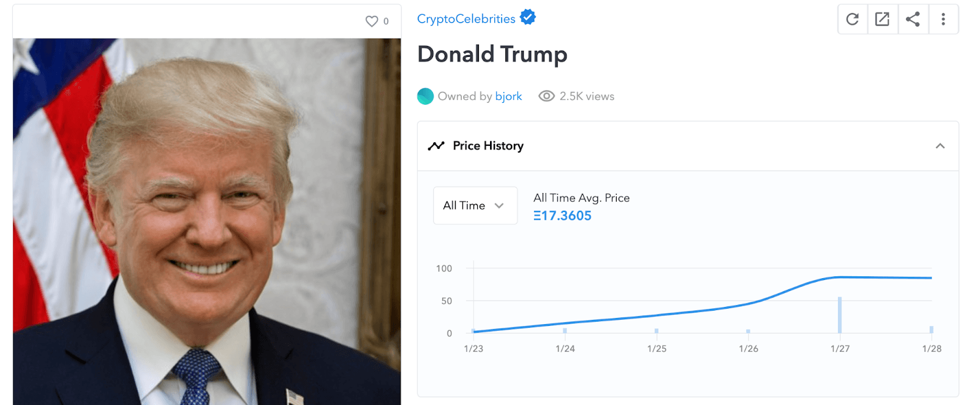Open the CryptoCelebrities collection link
The height and width of the screenshot is (405, 980).
point(466,18)
